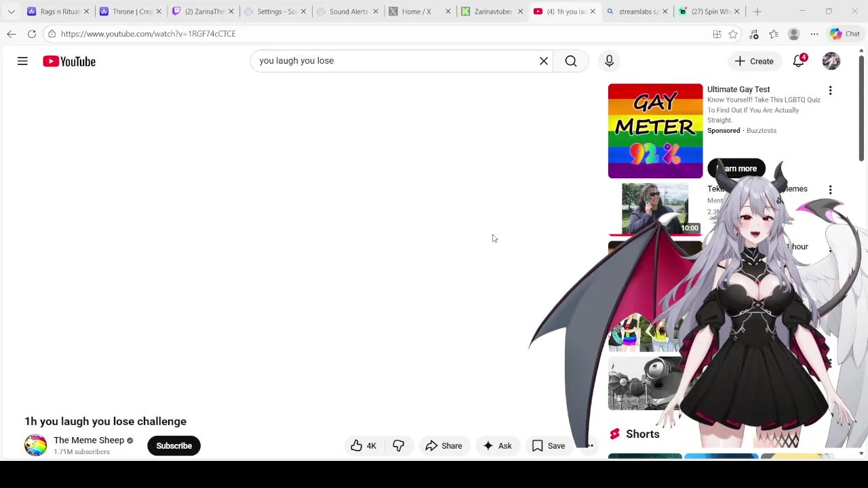Open tab actions dropdown chevron

(x=12, y=12)
